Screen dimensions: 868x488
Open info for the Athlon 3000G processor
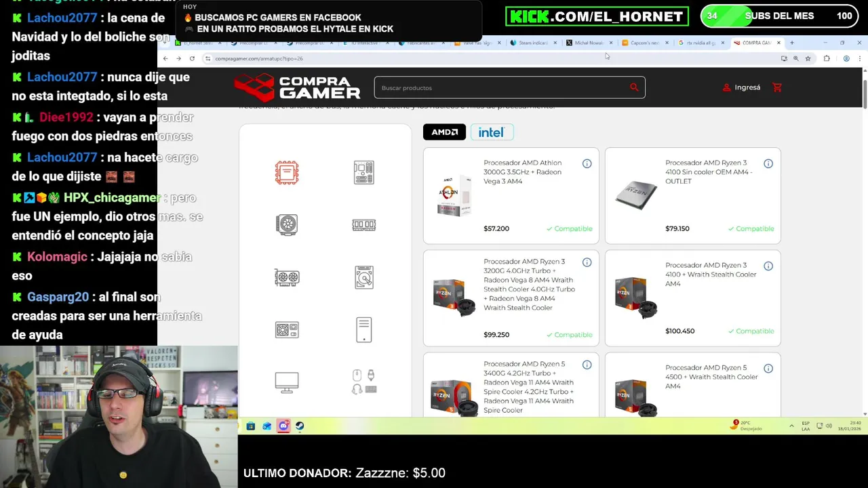(587, 163)
